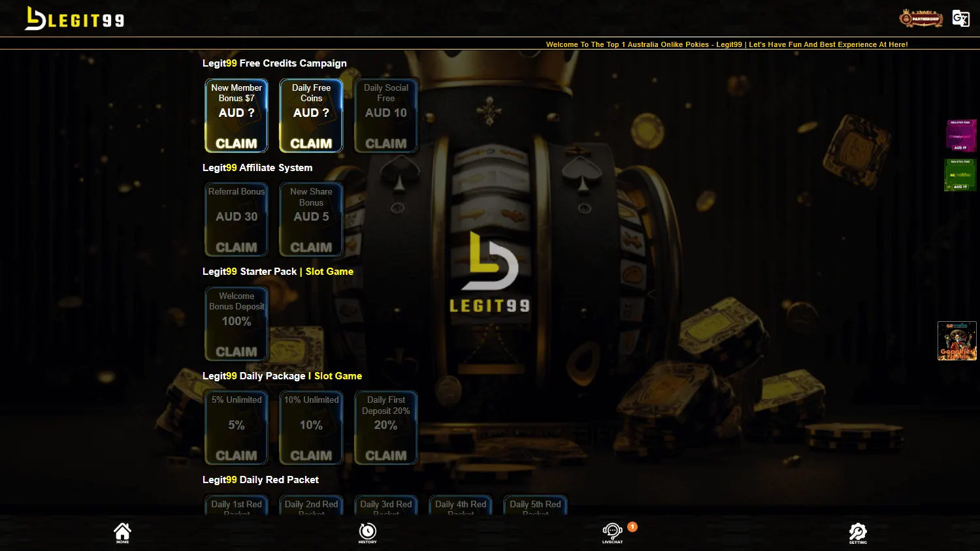Click the Legit99 Free Credits Campaign heading
This screenshot has width=980, height=551.
(274, 63)
